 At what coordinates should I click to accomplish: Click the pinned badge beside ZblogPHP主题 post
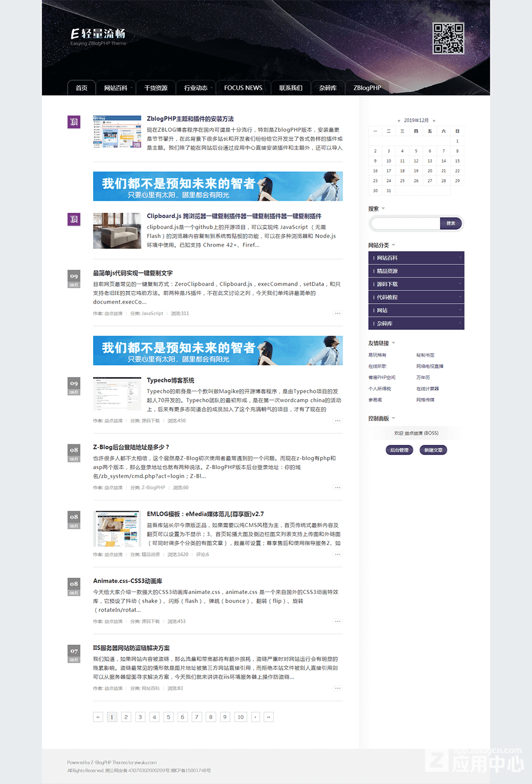pyautogui.click(x=74, y=122)
